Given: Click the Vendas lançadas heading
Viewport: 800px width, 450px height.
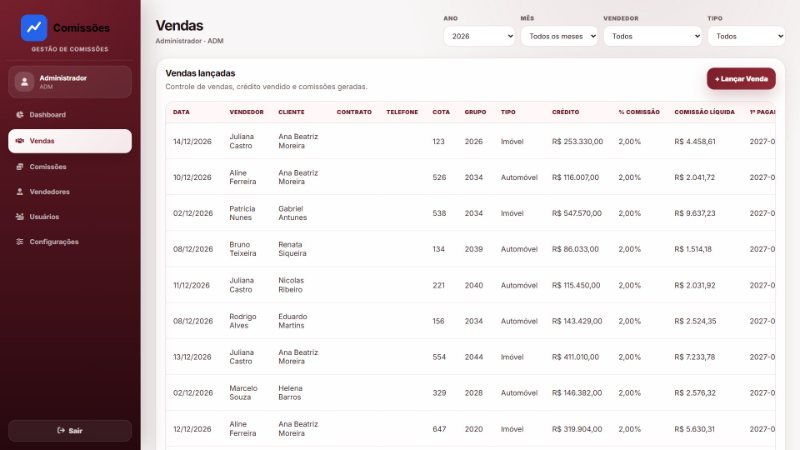Looking at the screenshot, I should click(200, 73).
